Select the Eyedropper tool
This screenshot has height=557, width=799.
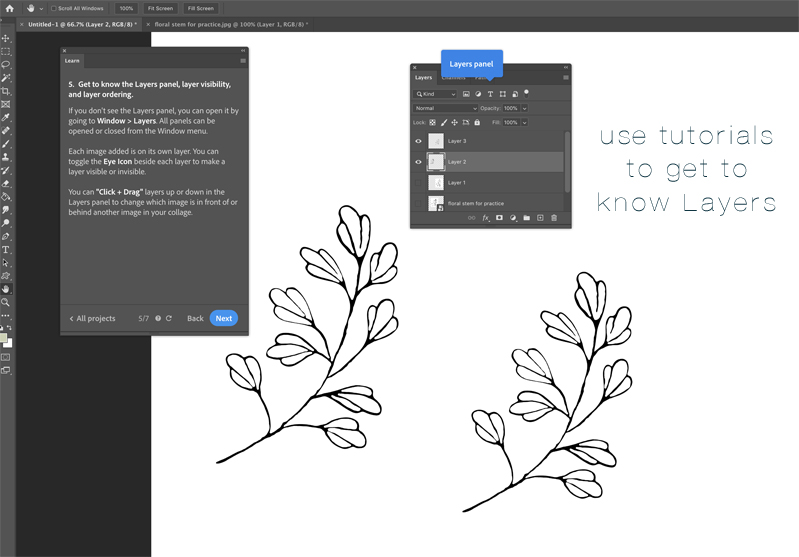pos(6,117)
